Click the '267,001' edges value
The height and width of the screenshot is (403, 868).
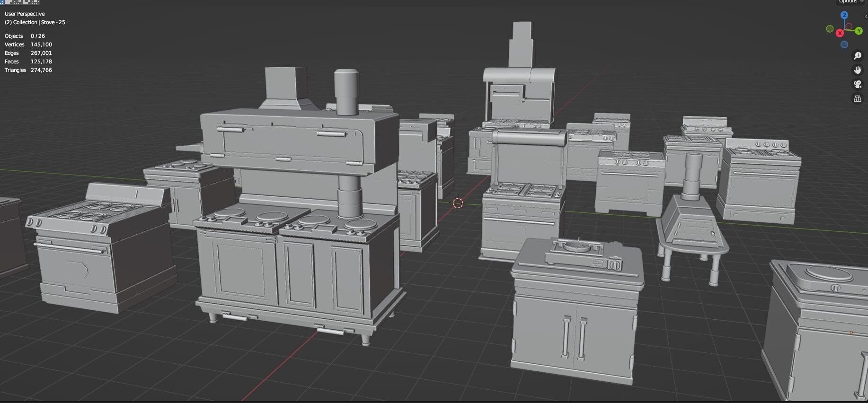[x=41, y=53]
